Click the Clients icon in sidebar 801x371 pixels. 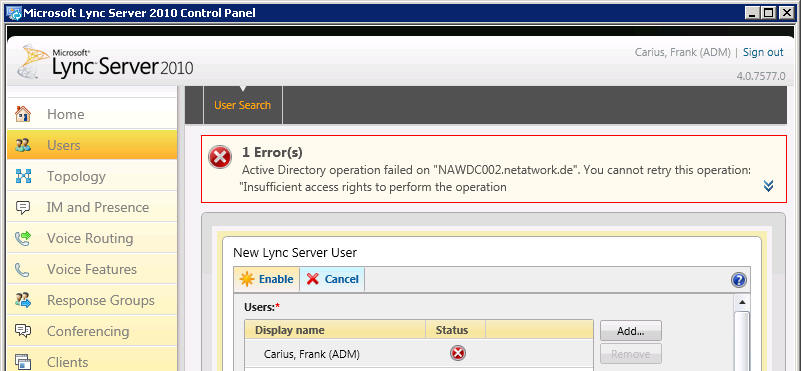coord(23,362)
